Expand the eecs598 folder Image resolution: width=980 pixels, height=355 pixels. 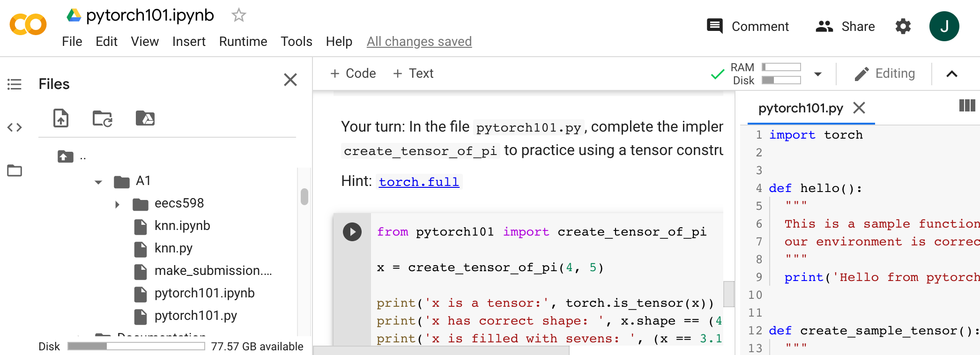[117, 204]
